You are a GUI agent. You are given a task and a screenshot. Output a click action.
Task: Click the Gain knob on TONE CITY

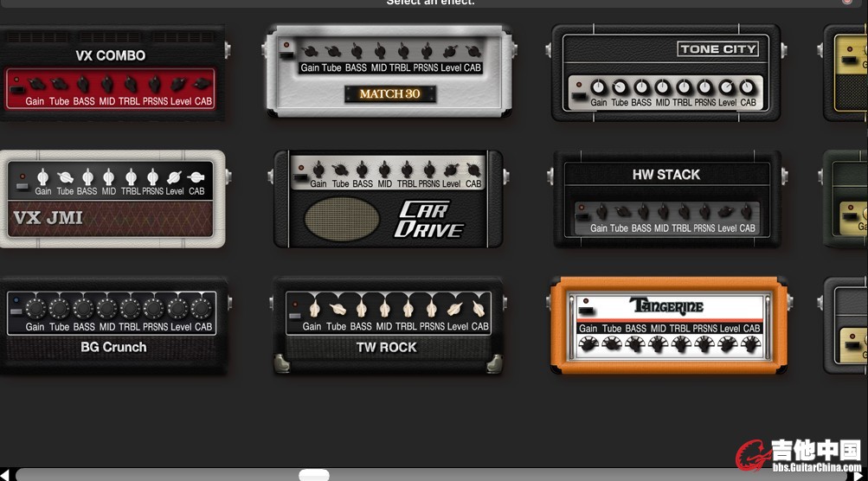598,87
